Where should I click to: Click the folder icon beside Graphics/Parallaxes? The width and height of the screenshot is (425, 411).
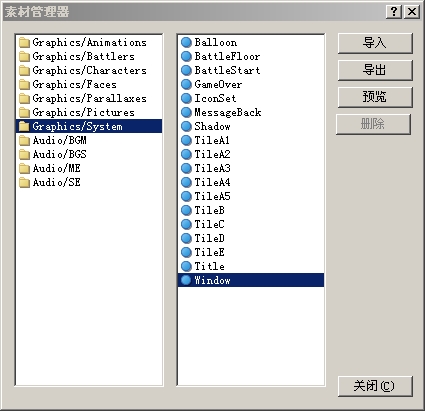tap(24, 99)
